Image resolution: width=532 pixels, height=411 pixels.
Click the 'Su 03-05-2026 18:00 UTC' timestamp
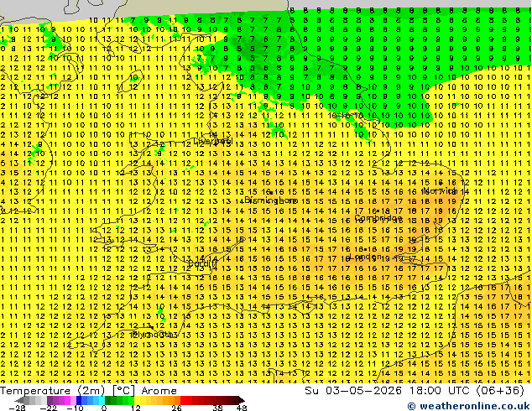coord(389,391)
